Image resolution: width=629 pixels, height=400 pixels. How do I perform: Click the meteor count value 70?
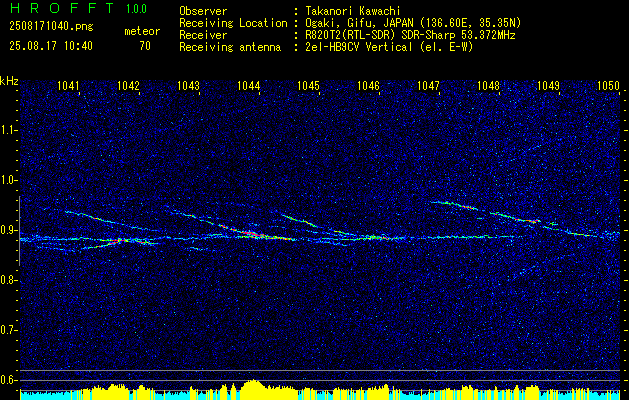tap(145, 46)
